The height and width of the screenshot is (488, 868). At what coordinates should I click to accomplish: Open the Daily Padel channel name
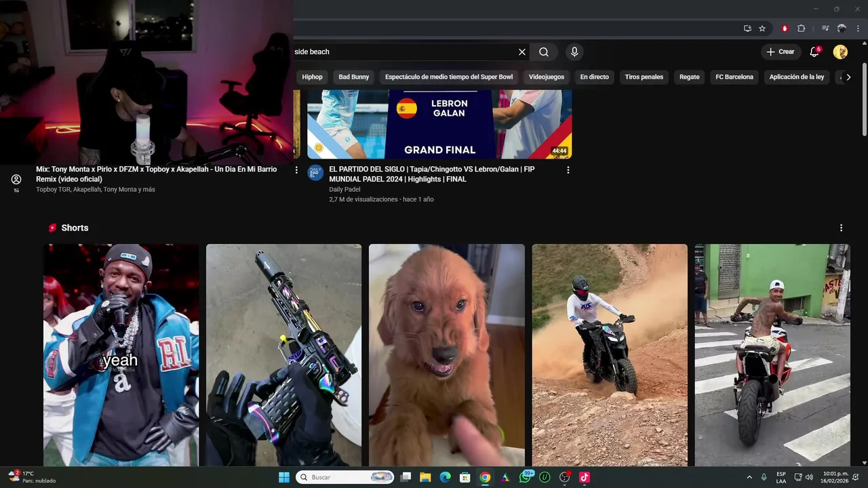click(344, 190)
